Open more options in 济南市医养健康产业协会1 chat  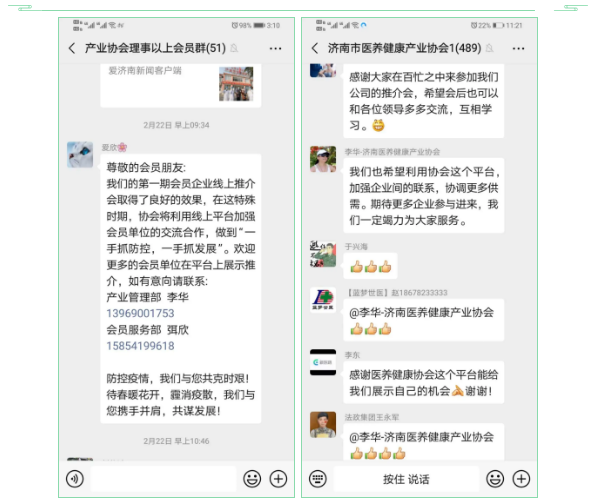[x=518, y=48]
